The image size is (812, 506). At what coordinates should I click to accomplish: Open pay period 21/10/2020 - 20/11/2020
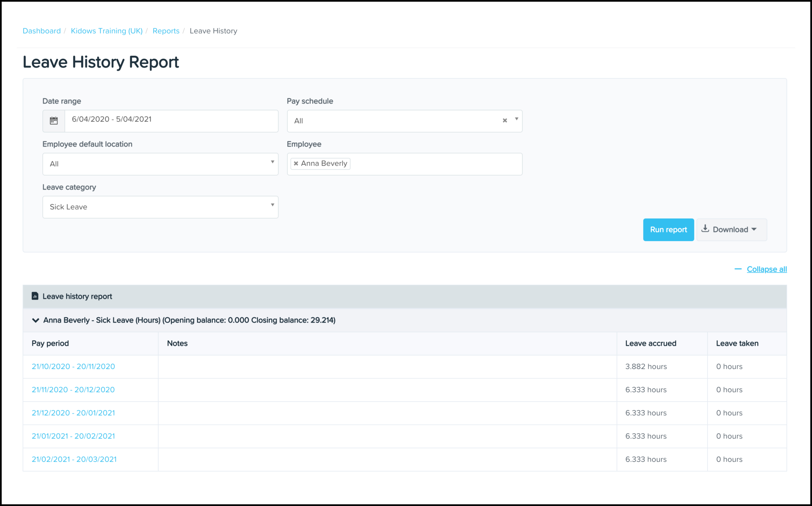(73, 366)
